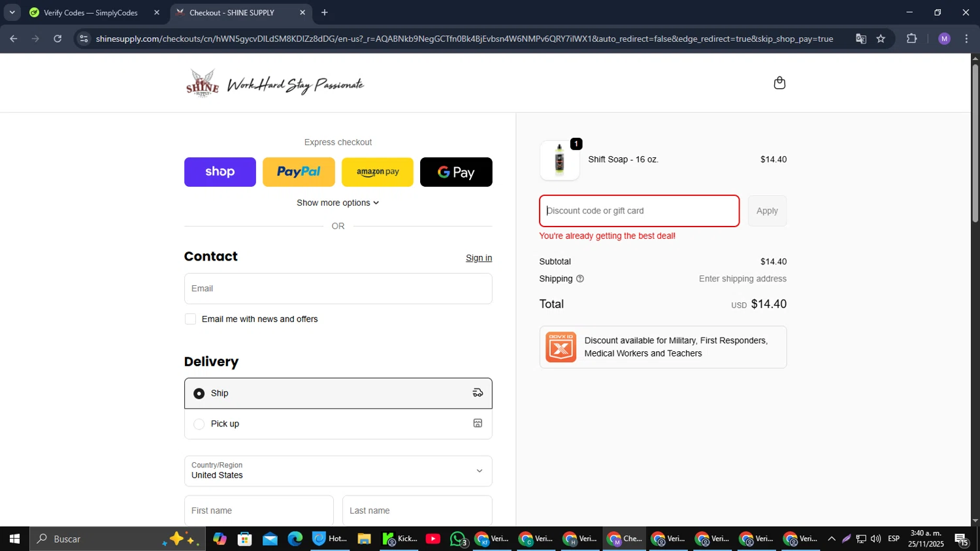
Task: Open the Mail app in taskbar
Action: point(270,539)
